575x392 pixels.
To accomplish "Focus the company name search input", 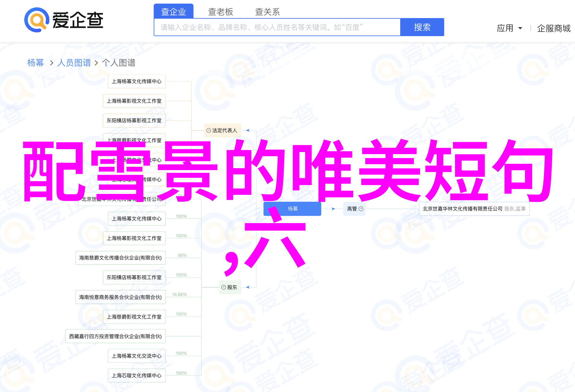I will [277, 27].
